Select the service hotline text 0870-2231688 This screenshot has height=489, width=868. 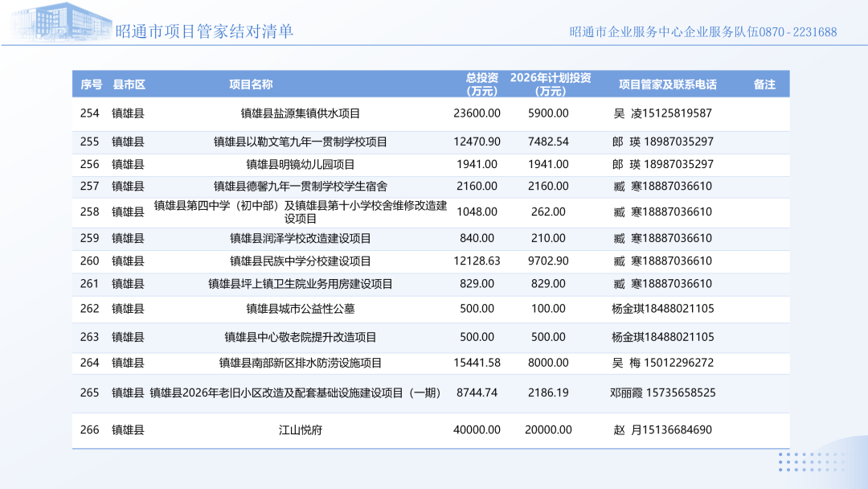[x=798, y=32]
